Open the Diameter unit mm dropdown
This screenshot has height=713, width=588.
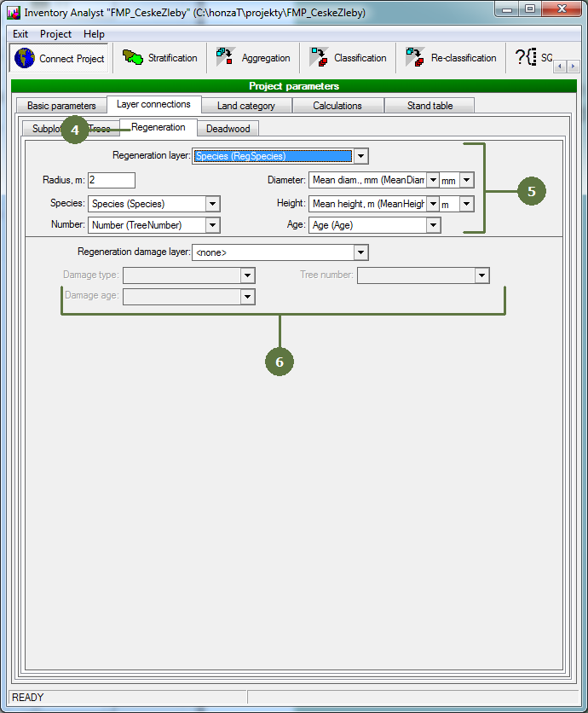pos(466,180)
